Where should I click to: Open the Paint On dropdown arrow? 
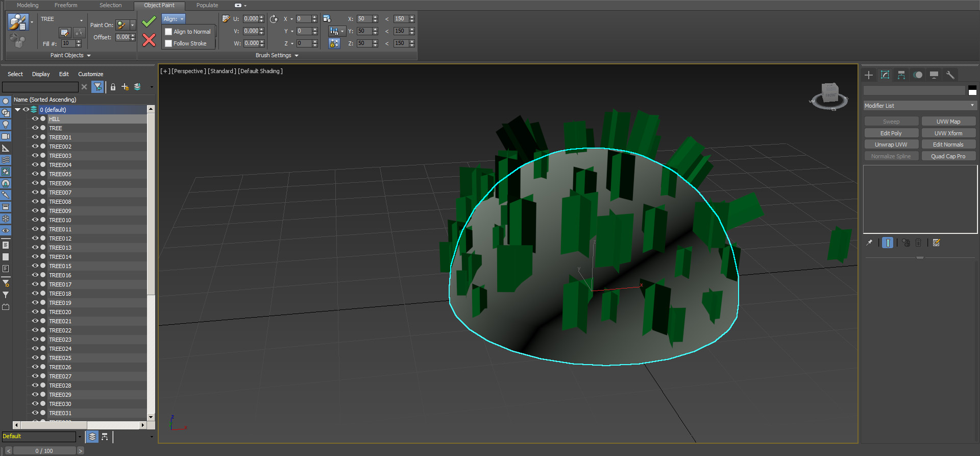coord(133,25)
